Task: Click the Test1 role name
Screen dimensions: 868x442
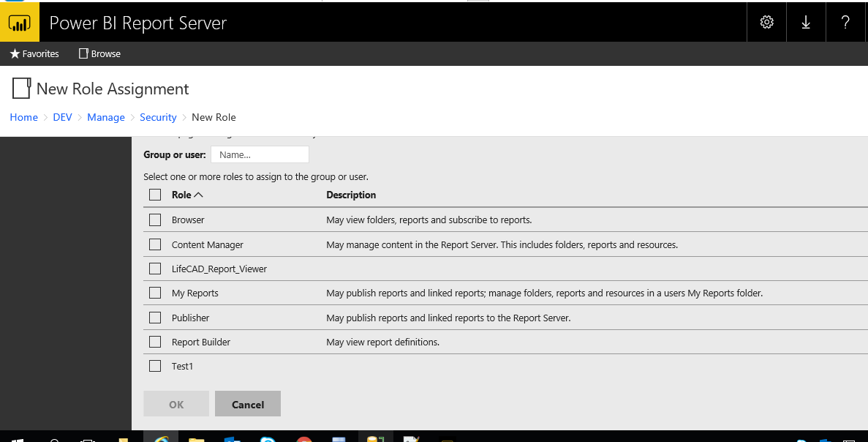Action: [182, 366]
